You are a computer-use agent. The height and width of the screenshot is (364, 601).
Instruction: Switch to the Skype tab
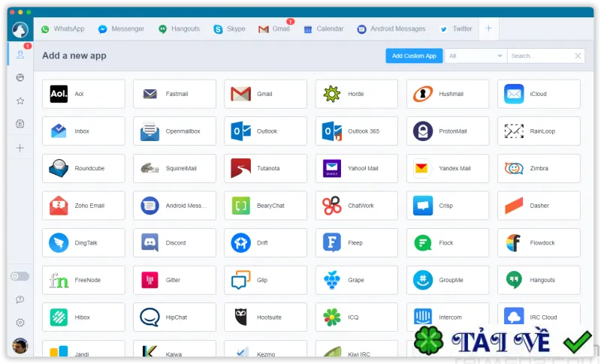tap(230, 29)
